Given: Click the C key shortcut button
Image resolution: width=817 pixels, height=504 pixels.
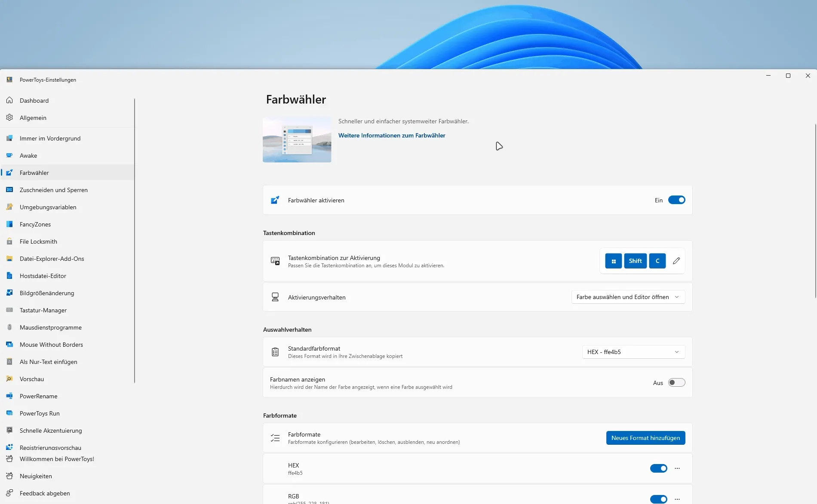Looking at the screenshot, I should click(x=657, y=261).
